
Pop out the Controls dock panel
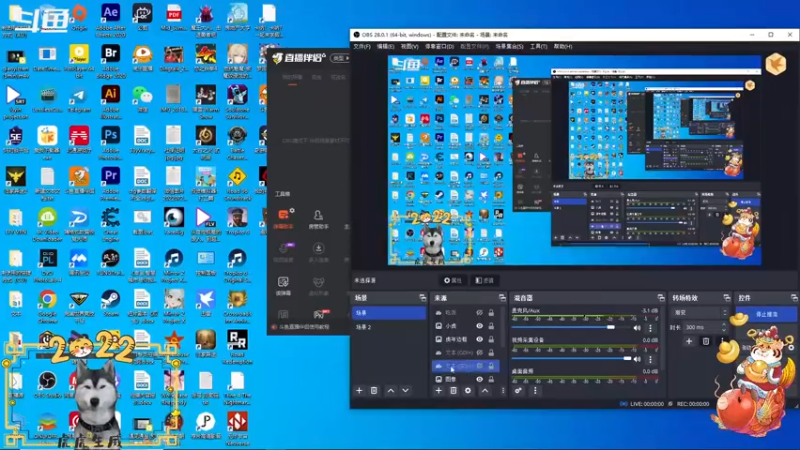click(x=794, y=297)
